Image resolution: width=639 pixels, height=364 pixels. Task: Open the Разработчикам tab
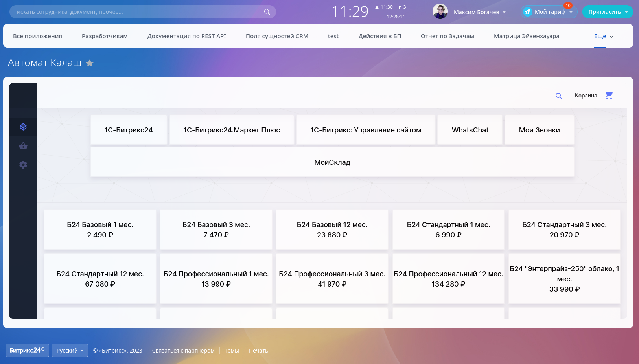point(105,36)
